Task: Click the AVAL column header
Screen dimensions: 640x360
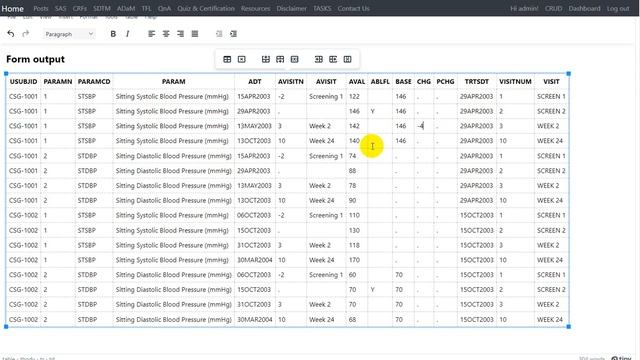Action: [357, 82]
